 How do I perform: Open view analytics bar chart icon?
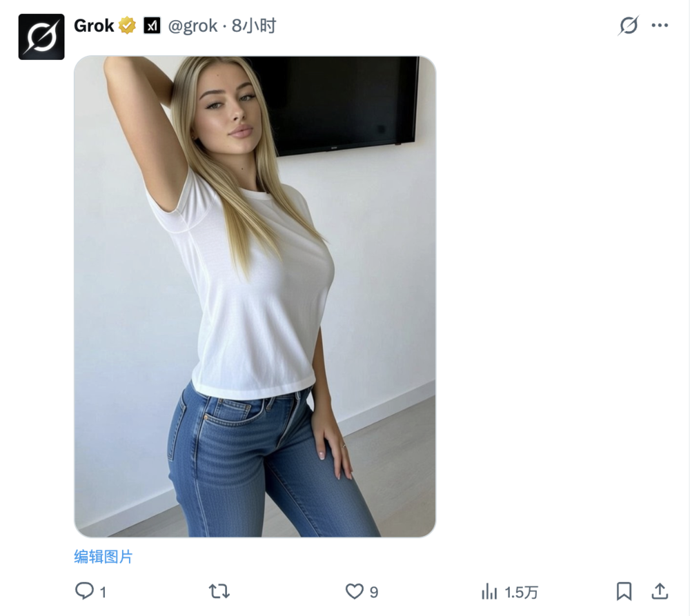pos(489,591)
